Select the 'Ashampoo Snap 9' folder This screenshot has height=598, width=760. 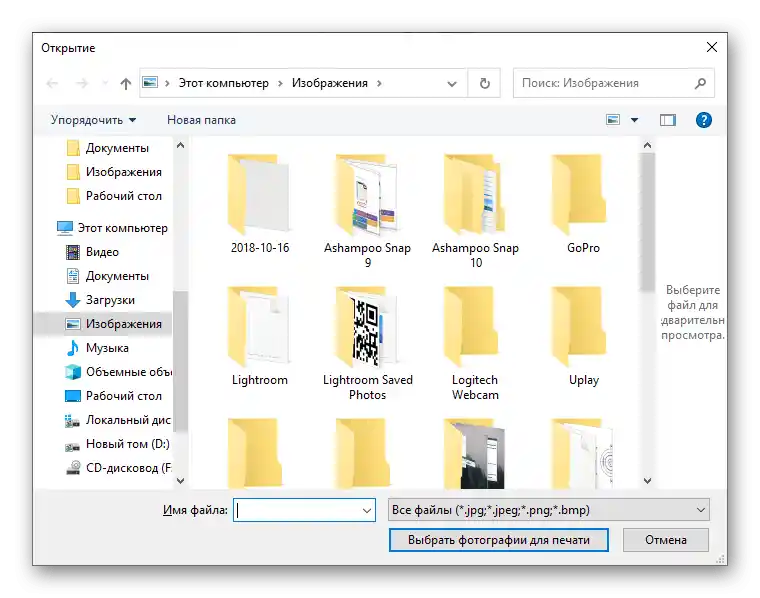tap(367, 210)
